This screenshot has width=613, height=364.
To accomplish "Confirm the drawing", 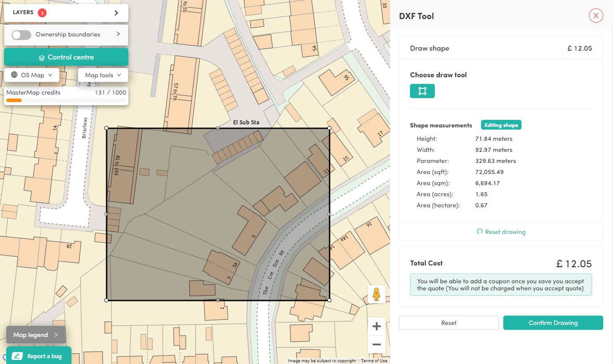I will (553, 323).
